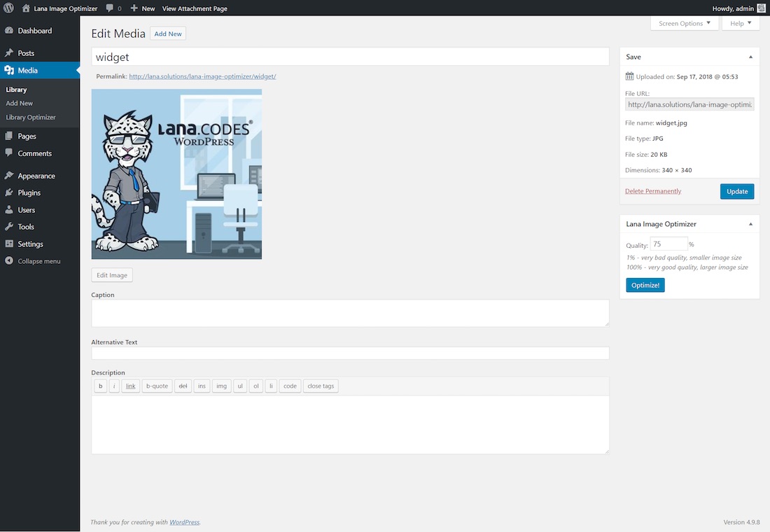Click the ul quicktag button

[240, 386]
